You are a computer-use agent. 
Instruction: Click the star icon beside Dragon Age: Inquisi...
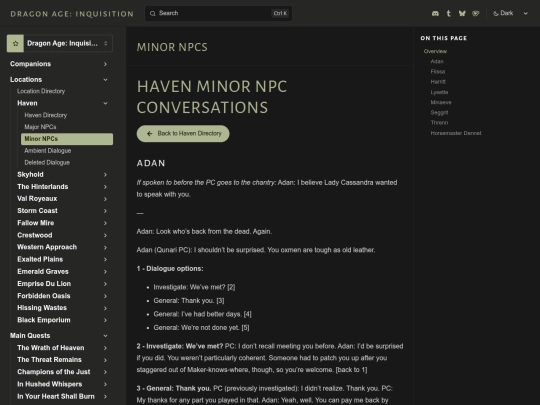pyautogui.click(x=15, y=43)
